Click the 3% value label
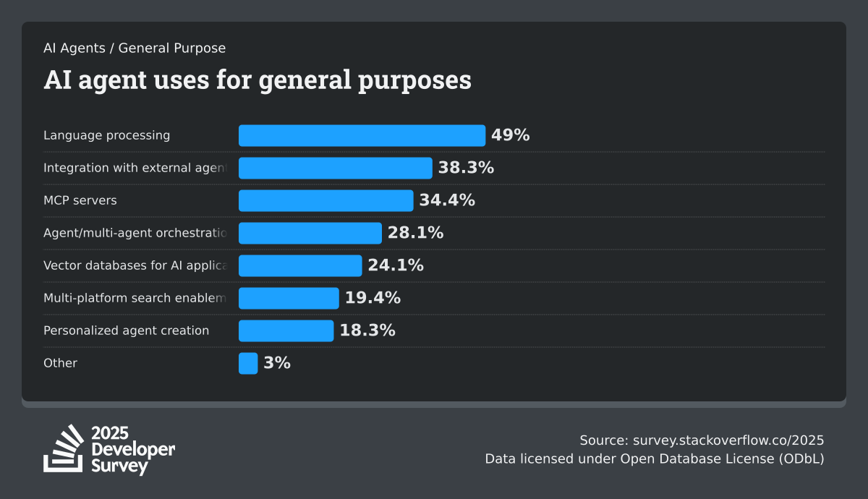 [277, 363]
